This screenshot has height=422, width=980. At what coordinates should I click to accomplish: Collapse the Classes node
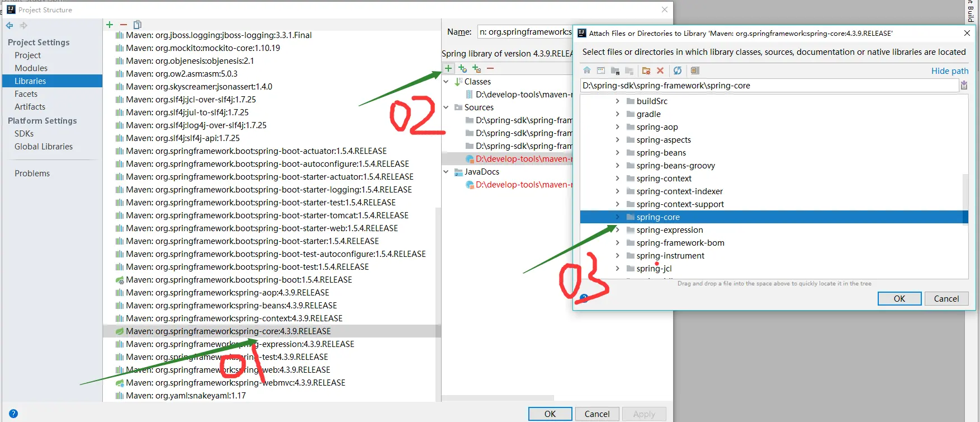pos(446,82)
